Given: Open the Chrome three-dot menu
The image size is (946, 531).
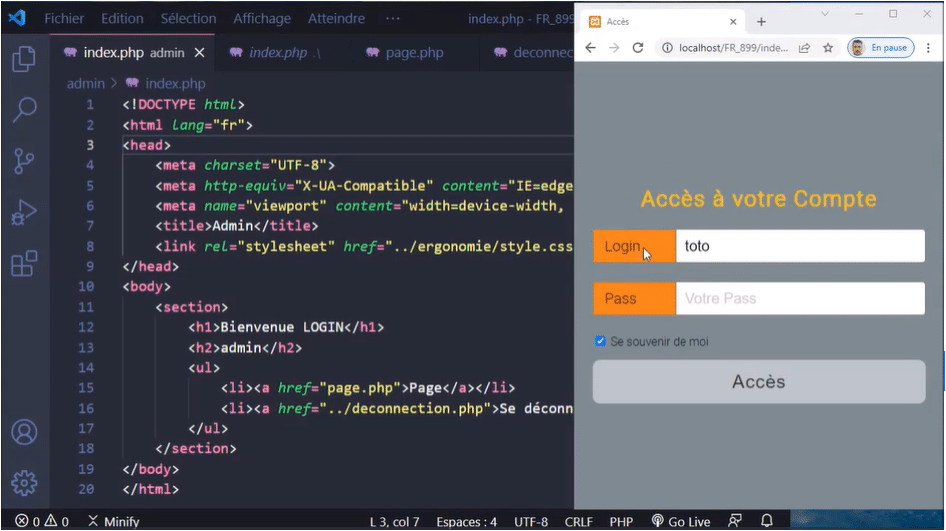Looking at the screenshot, I should (929, 48).
